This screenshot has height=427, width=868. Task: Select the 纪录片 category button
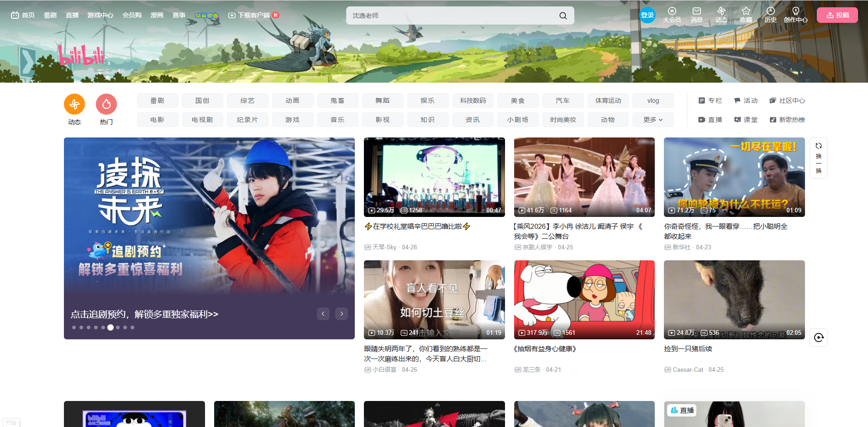point(247,120)
